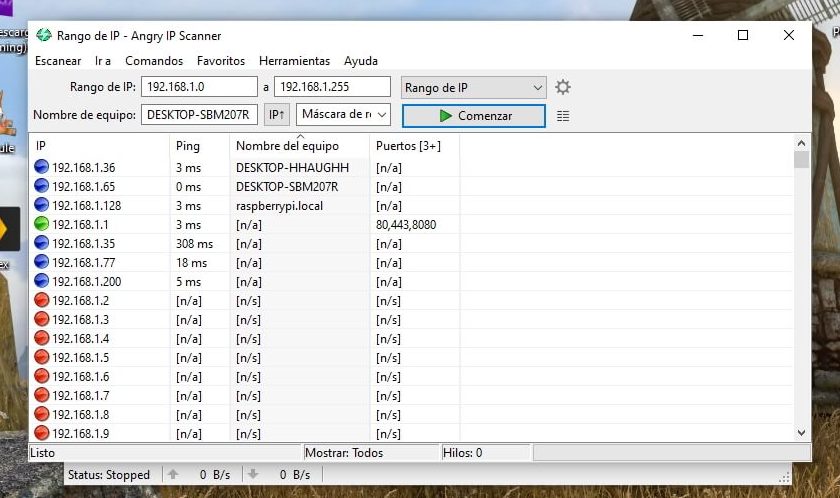The image size is (840, 498).
Task: Click the results list scrollbar thumb
Action: (801, 160)
